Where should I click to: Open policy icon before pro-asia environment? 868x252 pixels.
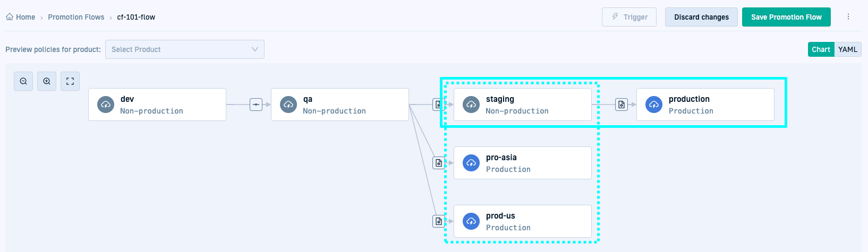click(438, 163)
